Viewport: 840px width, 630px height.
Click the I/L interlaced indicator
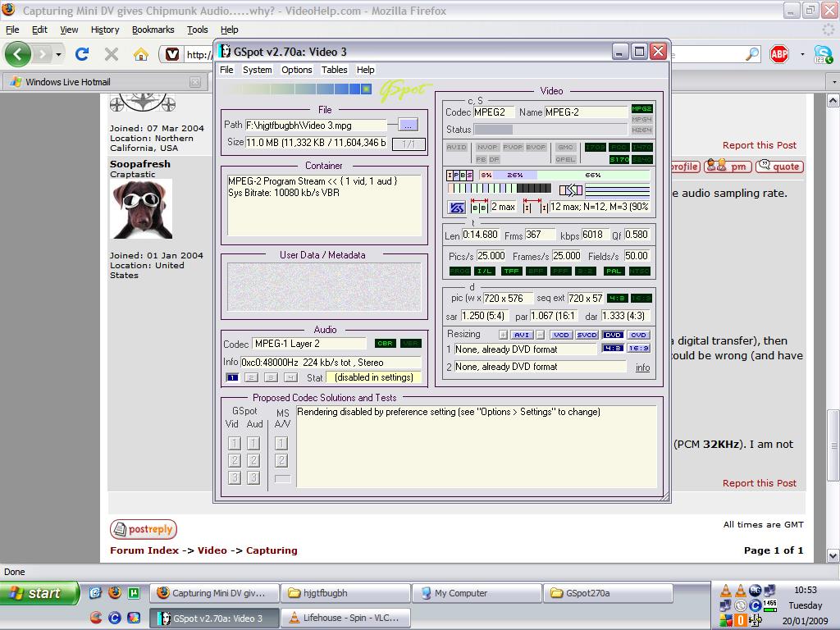click(x=485, y=271)
